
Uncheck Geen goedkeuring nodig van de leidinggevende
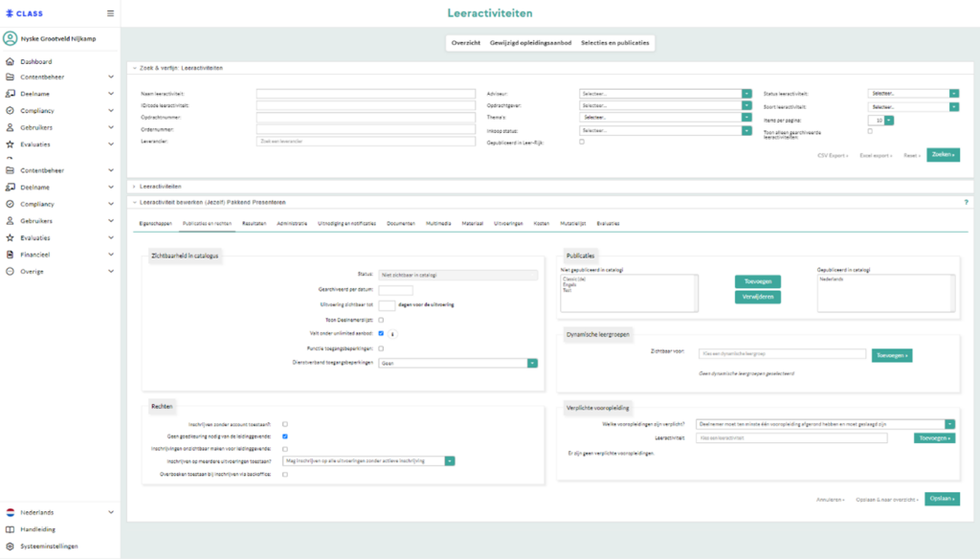[x=285, y=436]
